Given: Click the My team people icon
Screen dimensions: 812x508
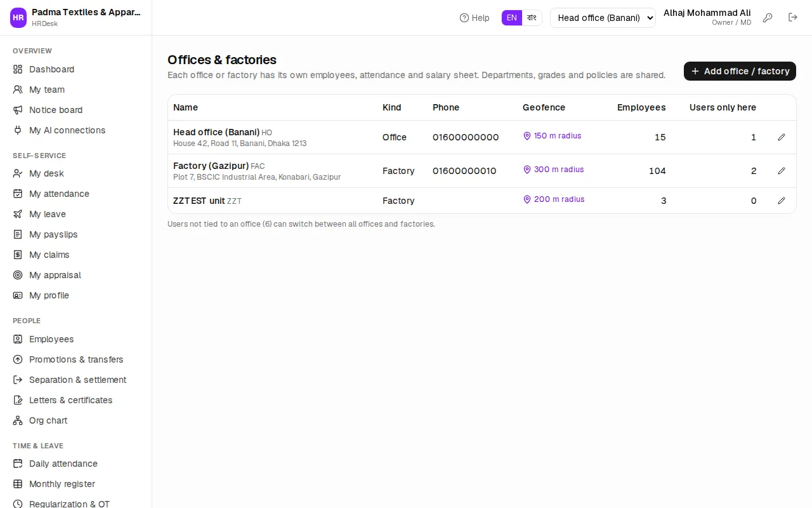Looking at the screenshot, I should tap(18, 90).
